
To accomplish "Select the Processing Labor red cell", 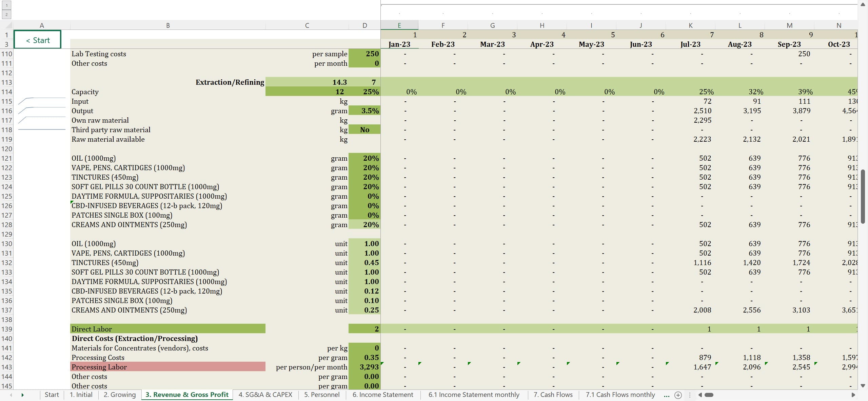I will [x=167, y=367].
